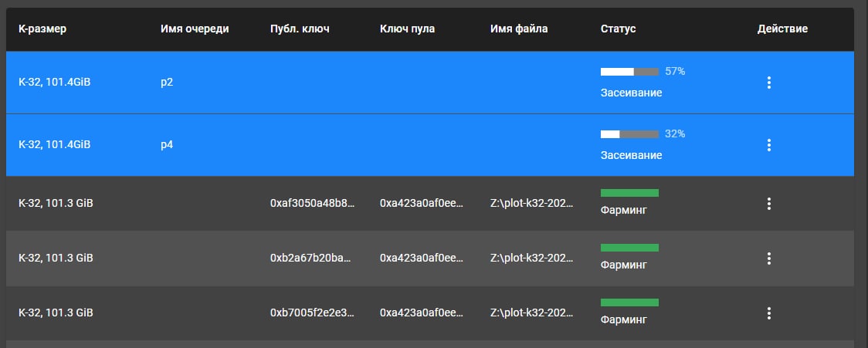Open actions menu for plot 0xb7005f2e2e3…
This screenshot has width=868, height=348.
point(768,313)
